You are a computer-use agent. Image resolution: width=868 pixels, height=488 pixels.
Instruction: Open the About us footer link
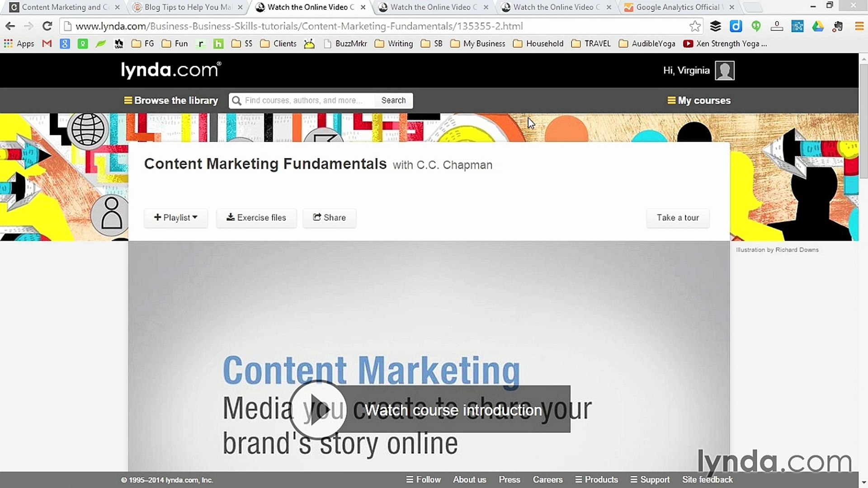tap(469, 479)
